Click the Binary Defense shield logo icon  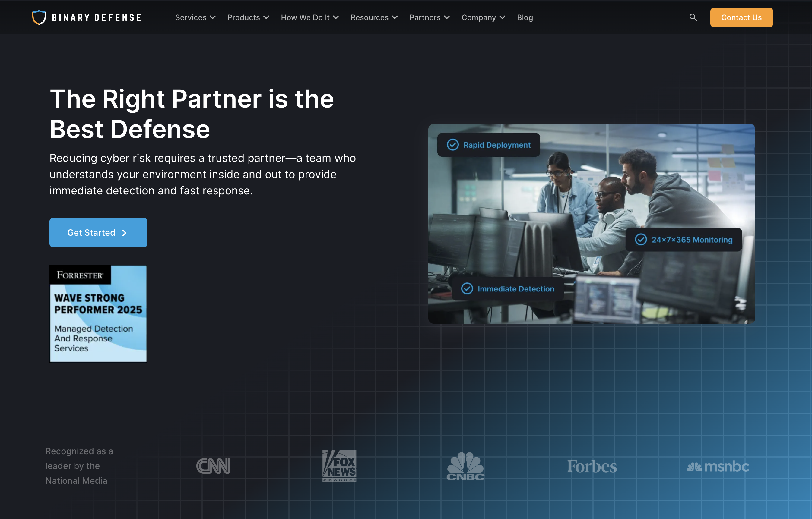click(x=39, y=17)
